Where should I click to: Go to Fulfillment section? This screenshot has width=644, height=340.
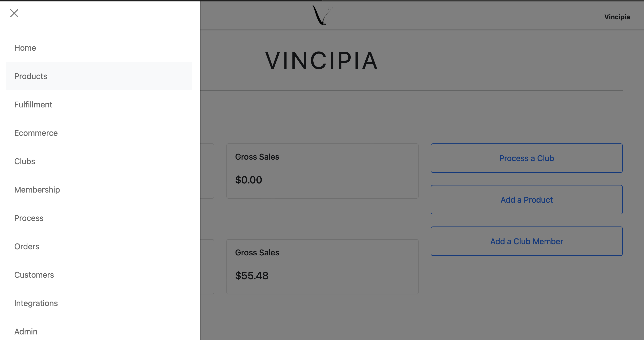click(x=99, y=104)
